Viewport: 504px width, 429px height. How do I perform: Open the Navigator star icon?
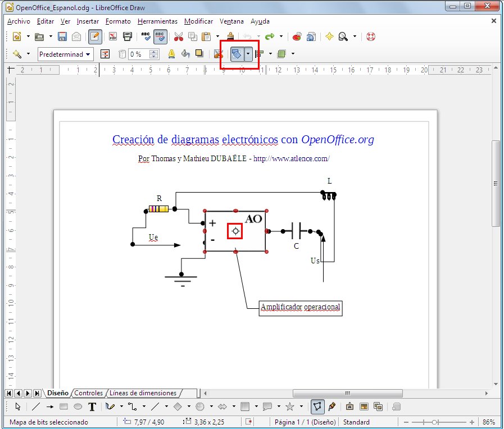329,36
